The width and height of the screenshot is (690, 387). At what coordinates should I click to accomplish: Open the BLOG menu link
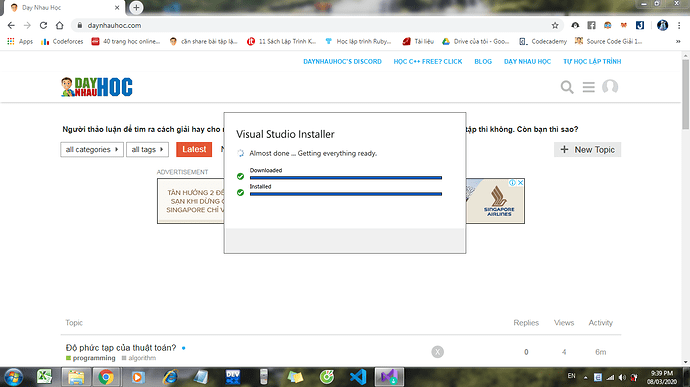tap(483, 62)
